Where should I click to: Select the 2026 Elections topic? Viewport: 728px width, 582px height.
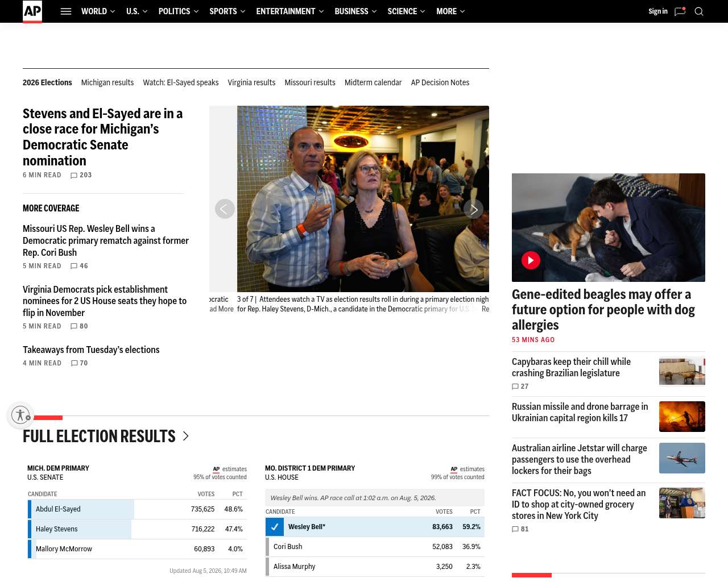pyautogui.click(x=47, y=82)
